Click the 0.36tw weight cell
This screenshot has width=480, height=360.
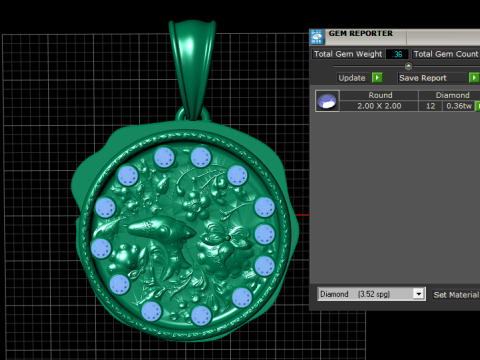click(x=459, y=106)
